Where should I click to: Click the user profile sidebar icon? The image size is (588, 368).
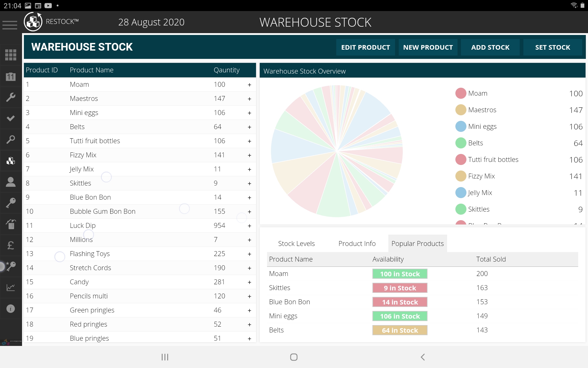click(x=11, y=182)
